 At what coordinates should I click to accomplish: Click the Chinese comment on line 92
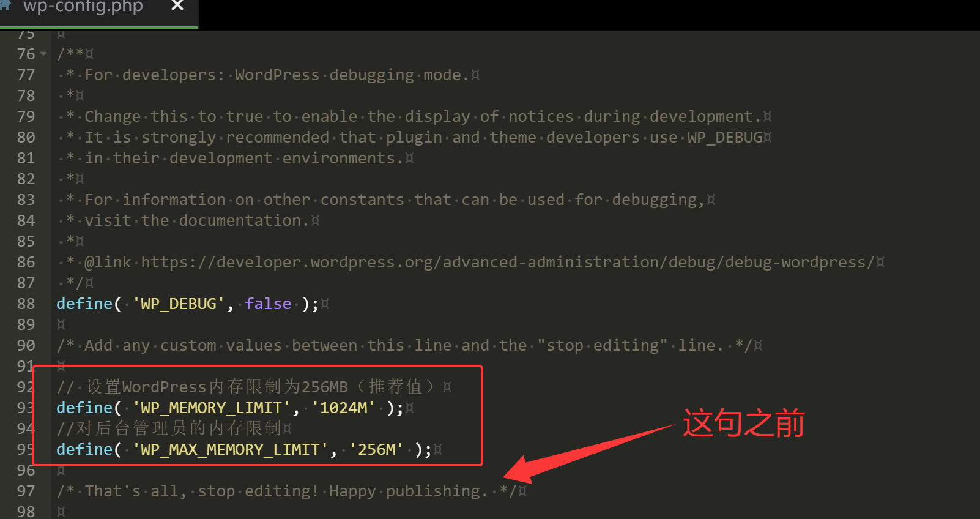click(x=254, y=387)
